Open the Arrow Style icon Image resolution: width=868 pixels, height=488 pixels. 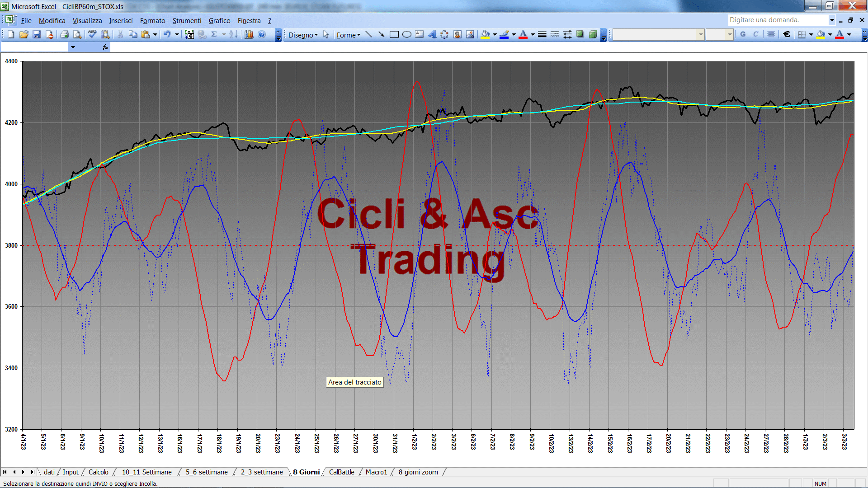pos(567,34)
